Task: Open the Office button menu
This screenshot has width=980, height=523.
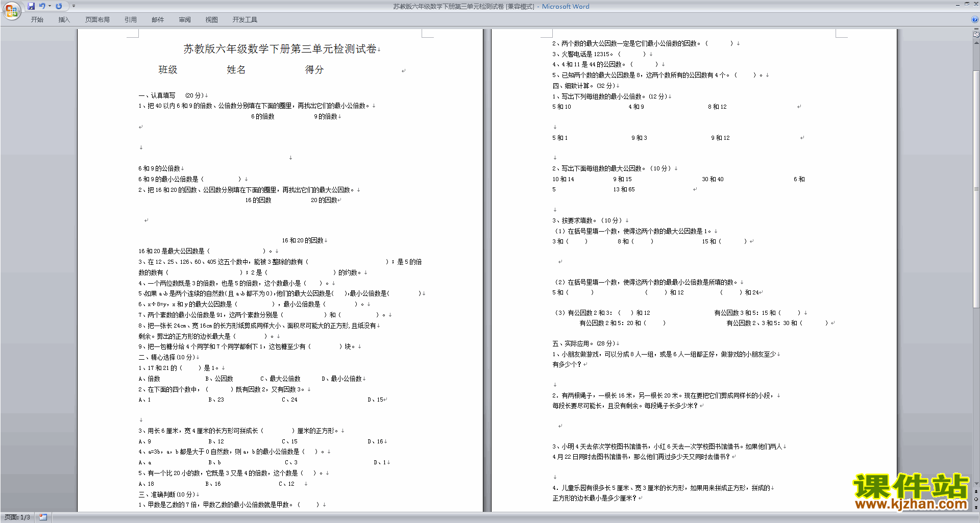Action: click(x=11, y=11)
